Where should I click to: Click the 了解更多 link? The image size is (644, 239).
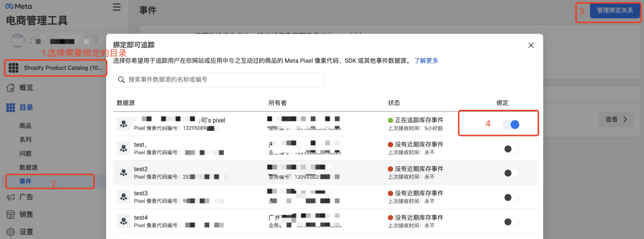426,60
